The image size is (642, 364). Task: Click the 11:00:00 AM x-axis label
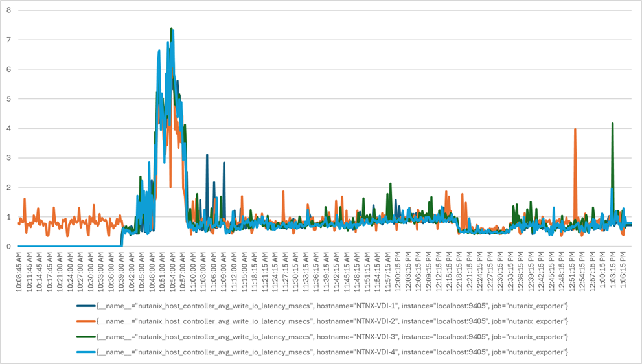coord(193,271)
